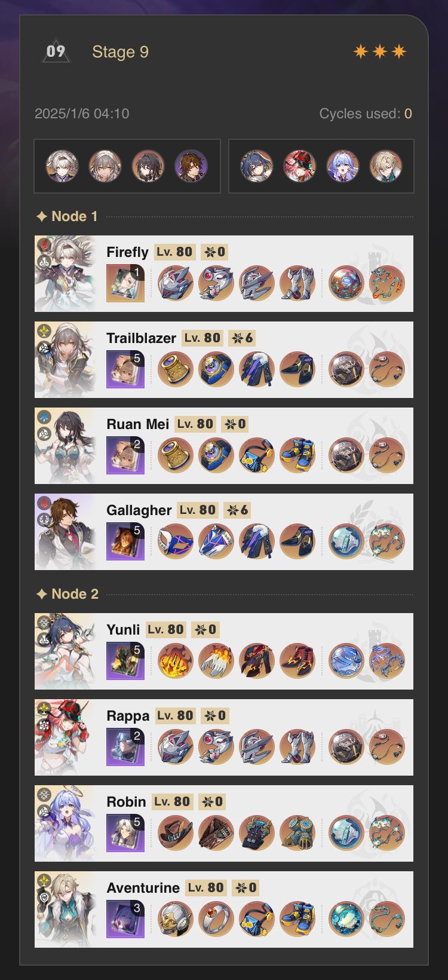This screenshot has width=448, height=980.
Task: Click the three-star rating indicator
Action: click(380, 51)
